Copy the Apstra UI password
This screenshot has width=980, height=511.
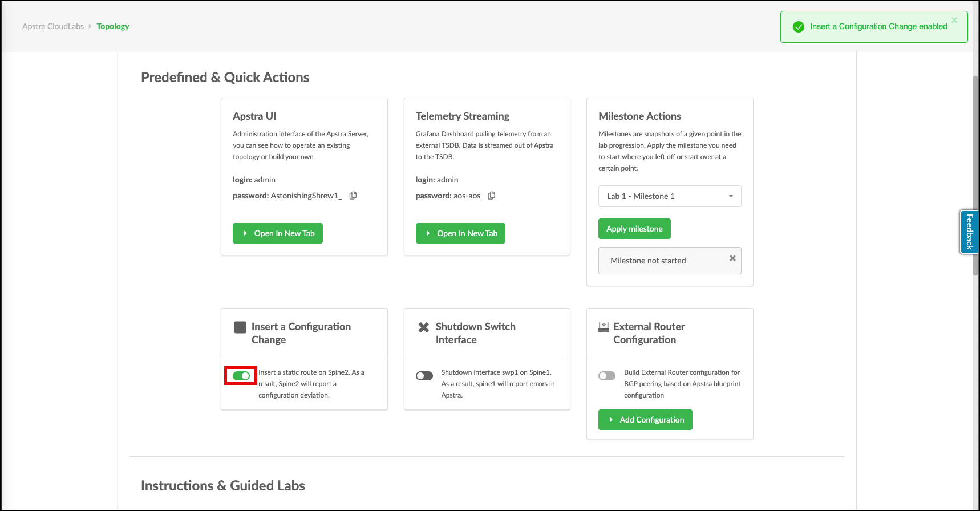(353, 196)
